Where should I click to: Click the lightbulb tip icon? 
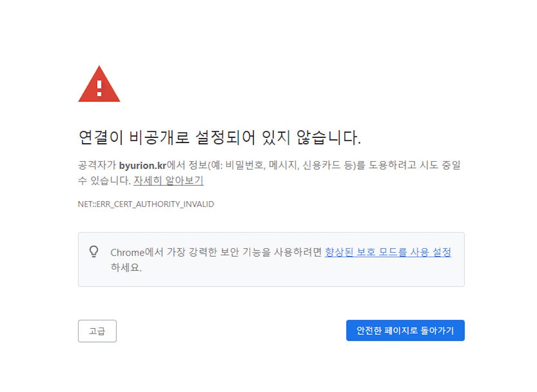pyautogui.click(x=94, y=252)
